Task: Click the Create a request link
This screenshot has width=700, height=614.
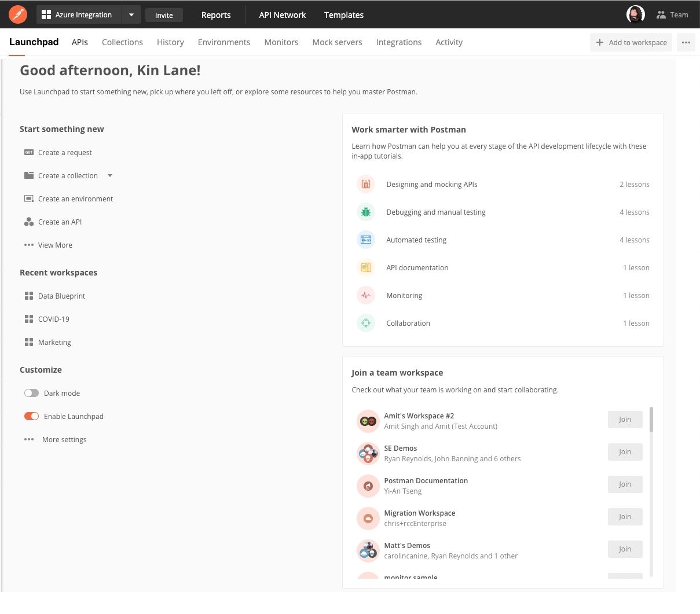Action: click(x=65, y=152)
